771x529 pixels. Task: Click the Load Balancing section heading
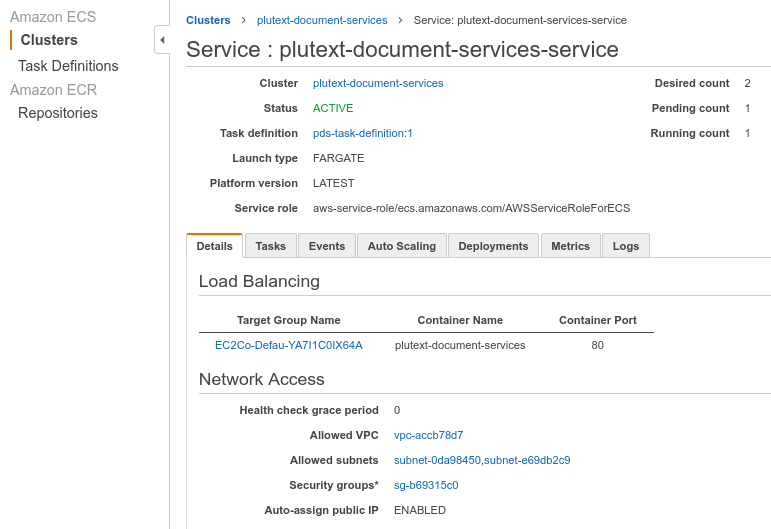pyautogui.click(x=259, y=281)
